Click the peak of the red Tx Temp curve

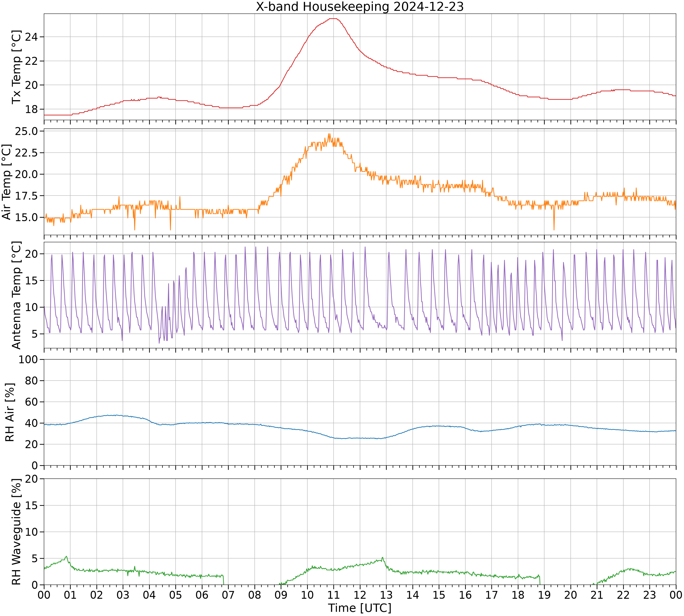pyautogui.click(x=334, y=19)
